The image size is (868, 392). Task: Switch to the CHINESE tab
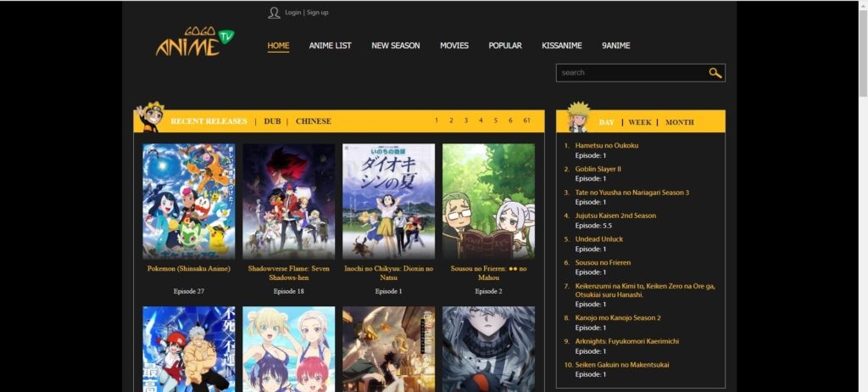pos(314,121)
